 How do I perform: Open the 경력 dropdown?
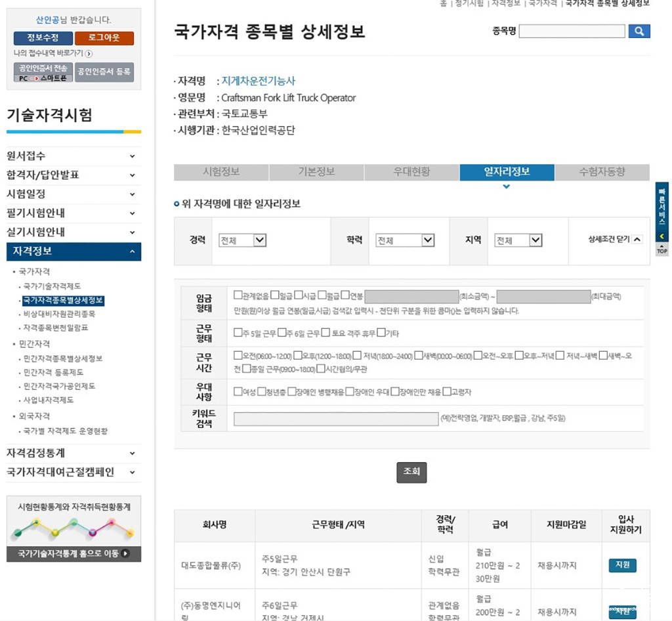click(x=243, y=240)
